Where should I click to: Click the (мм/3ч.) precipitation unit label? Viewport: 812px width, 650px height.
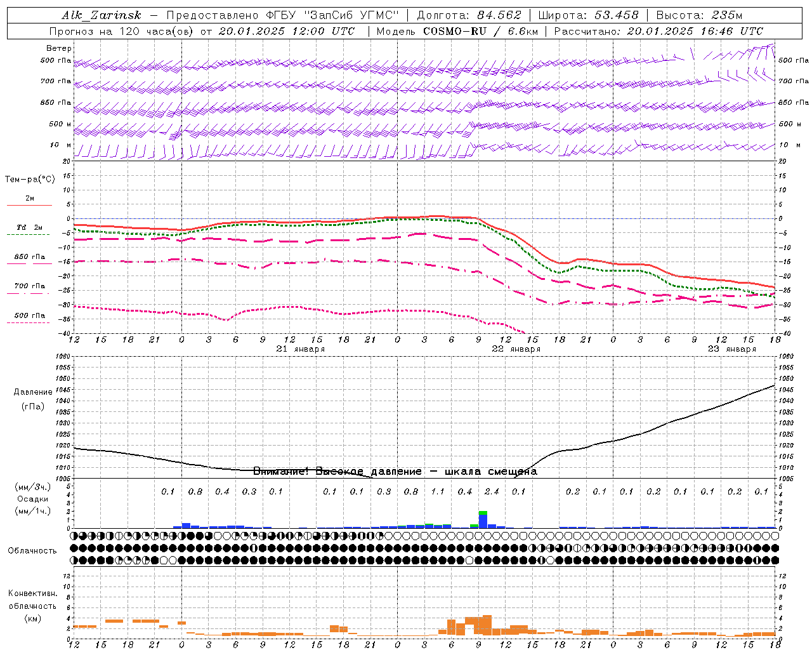coord(32,487)
